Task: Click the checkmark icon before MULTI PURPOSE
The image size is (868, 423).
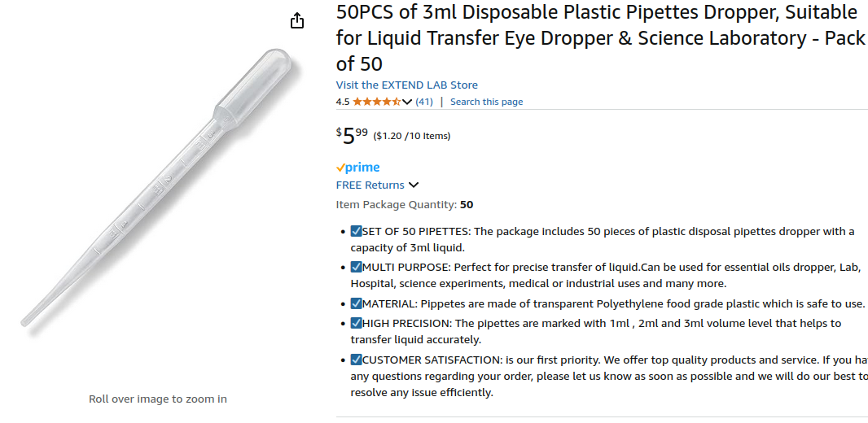Action: [x=357, y=267]
